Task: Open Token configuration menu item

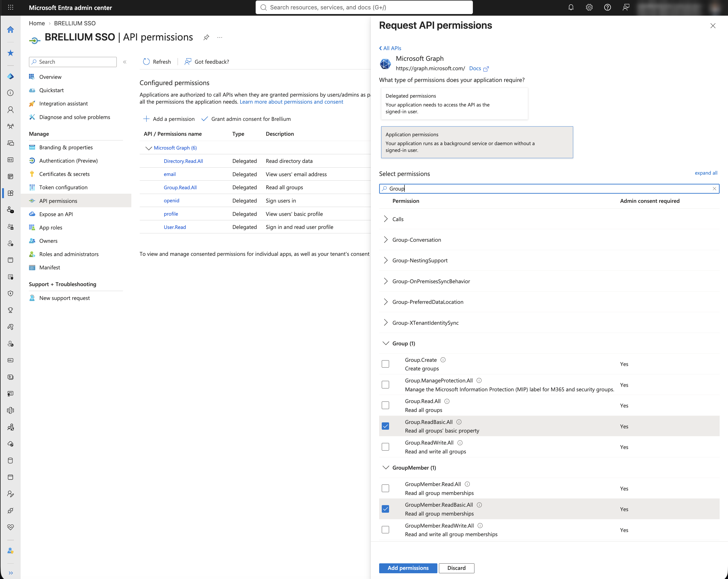Action: point(63,187)
